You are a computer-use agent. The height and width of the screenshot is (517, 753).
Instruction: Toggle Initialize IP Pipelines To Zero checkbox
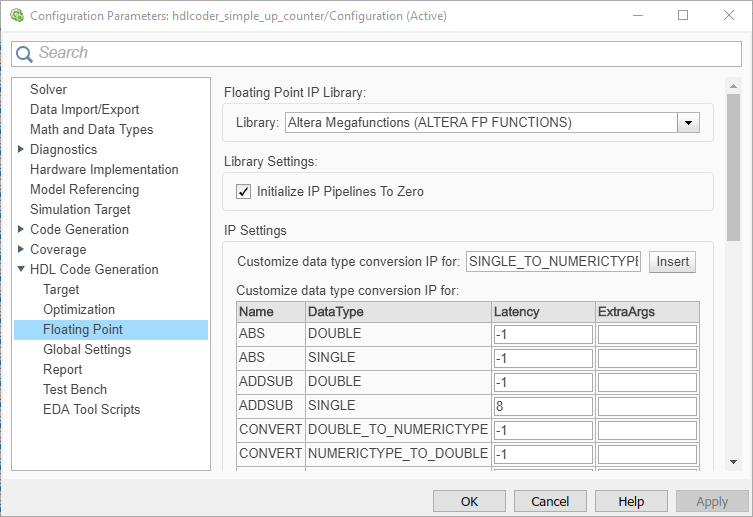[x=243, y=191]
